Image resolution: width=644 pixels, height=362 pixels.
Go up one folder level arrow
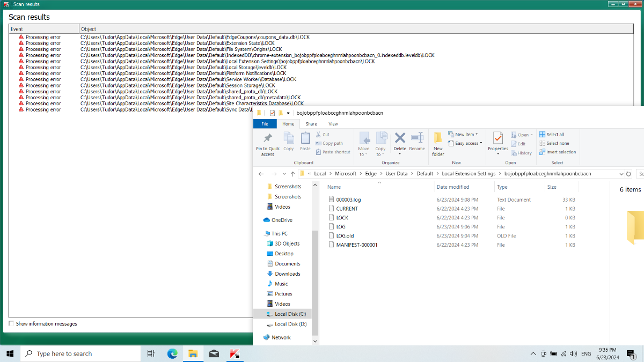tap(292, 174)
